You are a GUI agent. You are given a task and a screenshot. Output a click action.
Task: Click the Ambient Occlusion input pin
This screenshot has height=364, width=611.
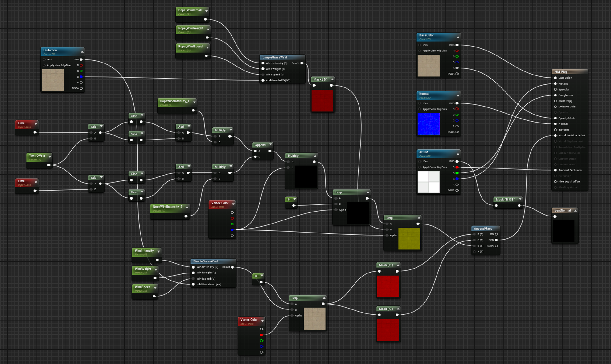(x=556, y=170)
